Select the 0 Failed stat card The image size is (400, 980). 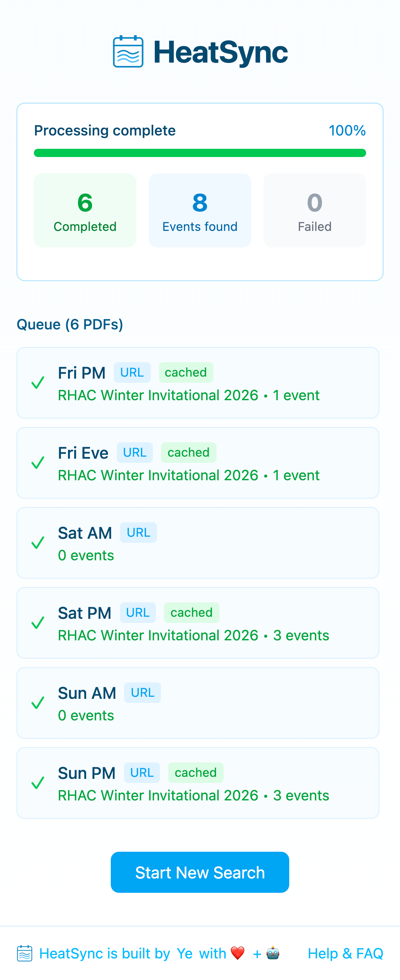point(315,210)
